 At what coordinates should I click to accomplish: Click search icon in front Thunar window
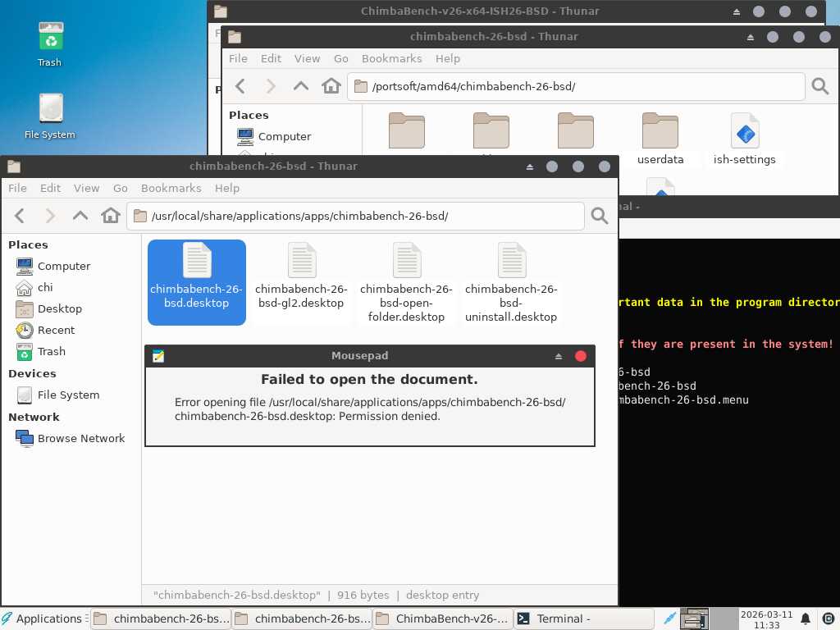click(x=600, y=216)
